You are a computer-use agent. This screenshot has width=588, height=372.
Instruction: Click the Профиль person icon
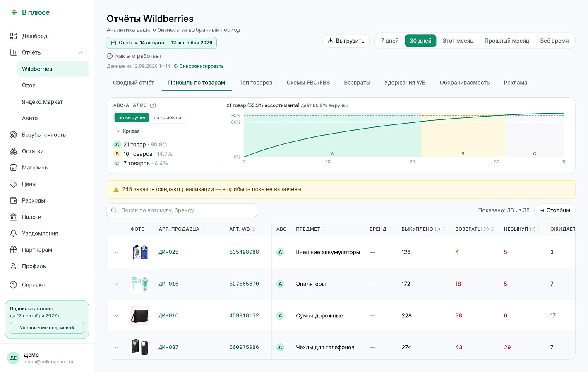(13, 266)
